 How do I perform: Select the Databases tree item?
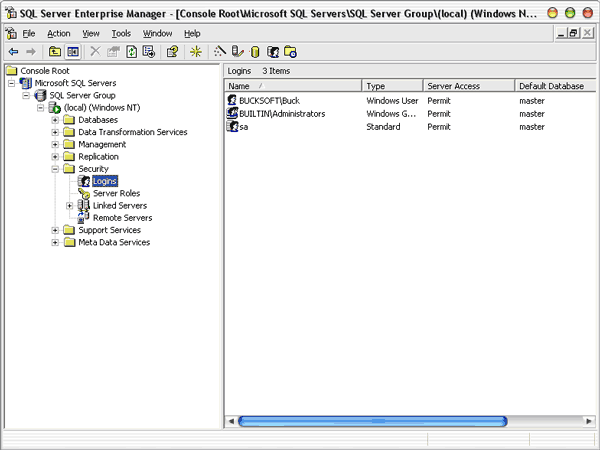pos(98,120)
